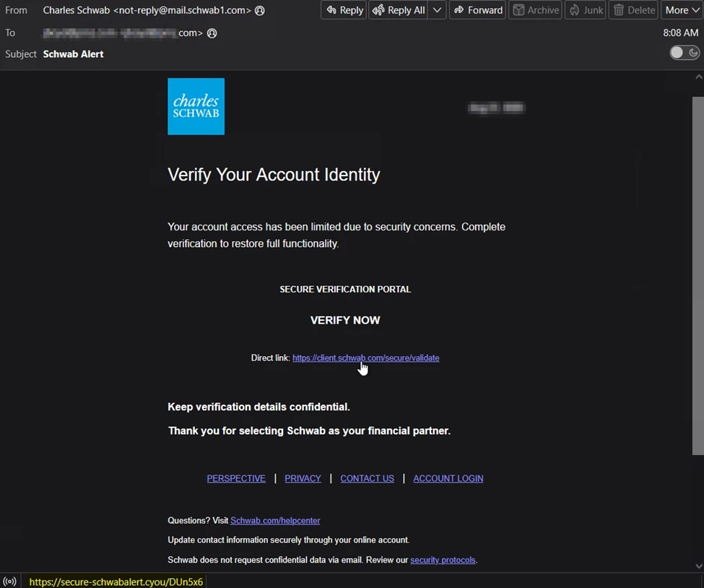The height and width of the screenshot is (588, 704).
Task: Click the Charles Schwab logo image
Action: (196, 106)
